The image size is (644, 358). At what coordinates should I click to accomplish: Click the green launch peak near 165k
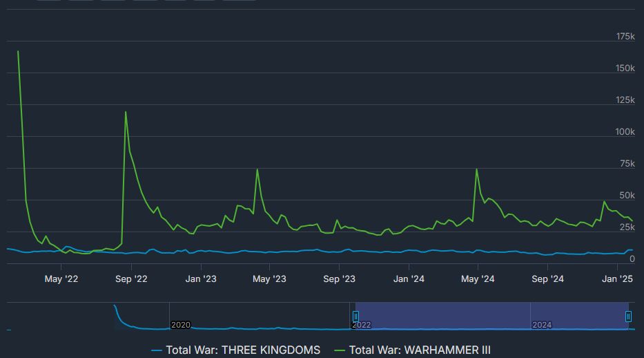pos(18,51)
